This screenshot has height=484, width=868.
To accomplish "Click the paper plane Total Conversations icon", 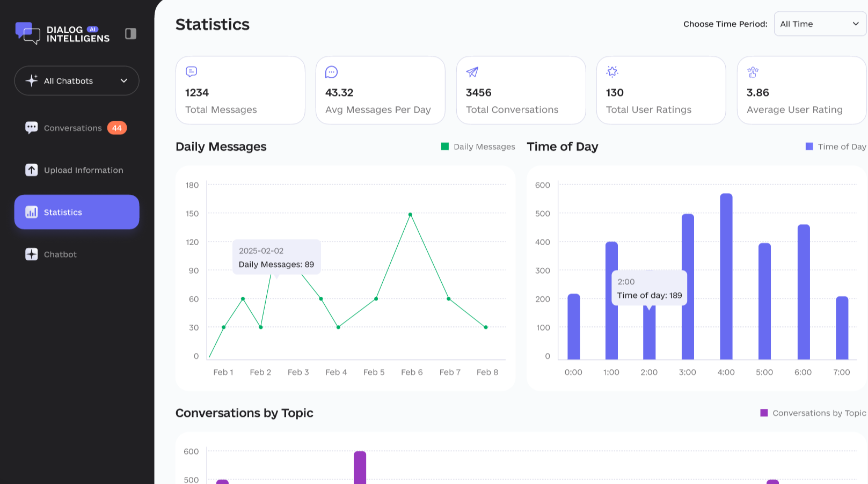I will [x=472, y=72].
